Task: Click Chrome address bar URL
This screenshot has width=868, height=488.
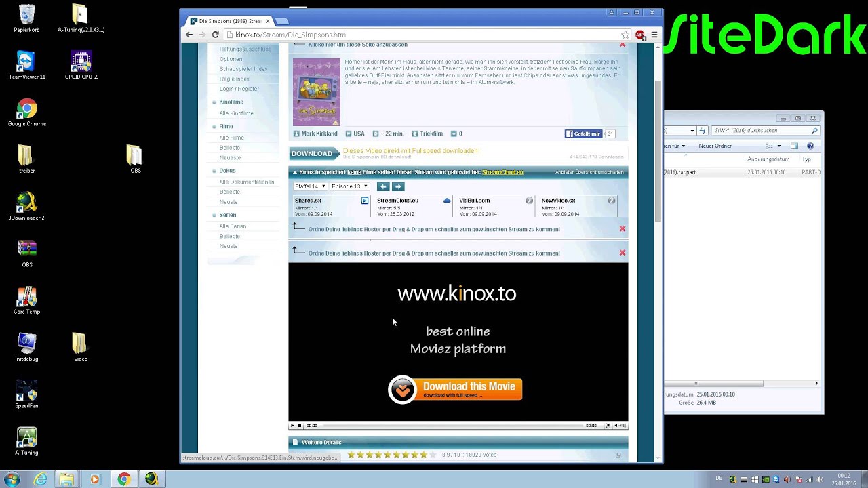Action: click(292, 35)
